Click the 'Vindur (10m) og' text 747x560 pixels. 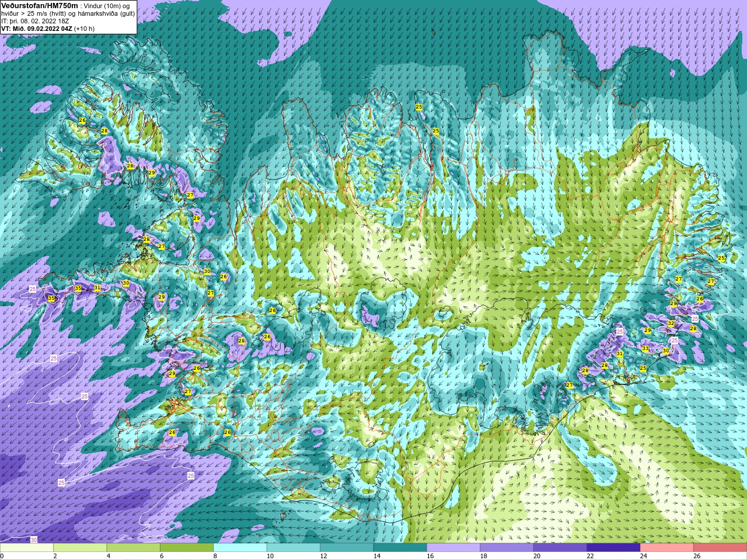coord(107,6)
